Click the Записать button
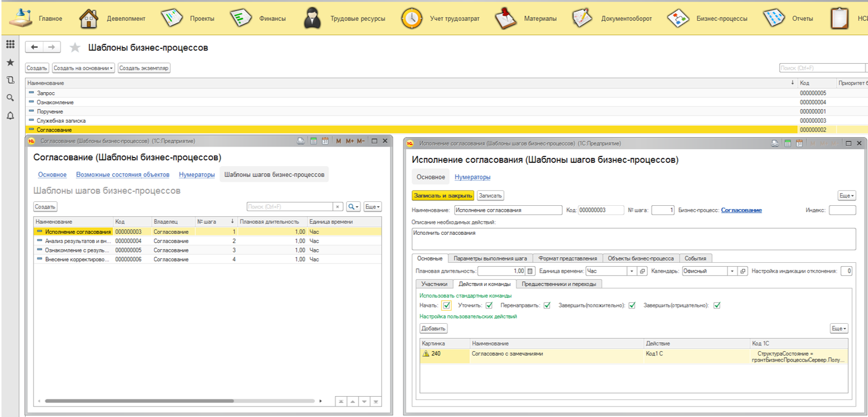Viewport: 868px width, 417px height. [x=490, y=196]
